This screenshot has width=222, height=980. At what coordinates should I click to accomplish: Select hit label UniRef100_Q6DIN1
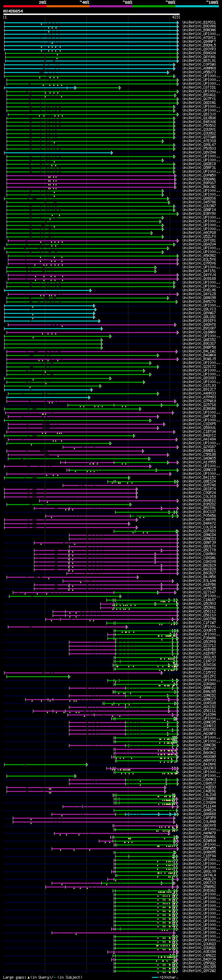point(199,103)
